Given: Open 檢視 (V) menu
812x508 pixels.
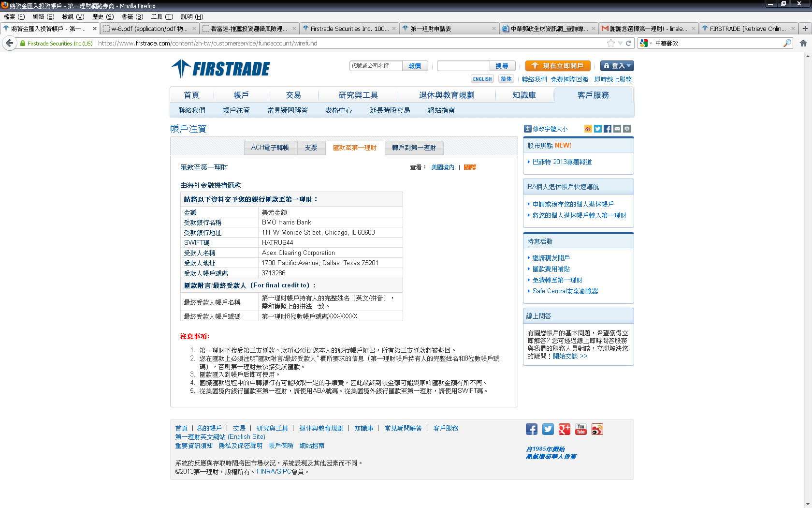Looking at the screenshot, I should tap(73, 16).
